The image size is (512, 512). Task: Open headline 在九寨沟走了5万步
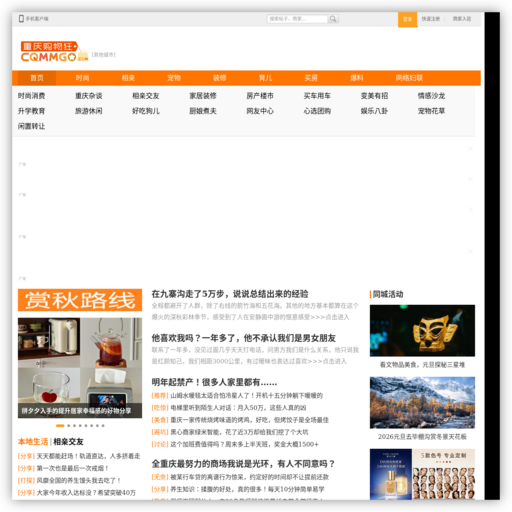coord(230,294)
